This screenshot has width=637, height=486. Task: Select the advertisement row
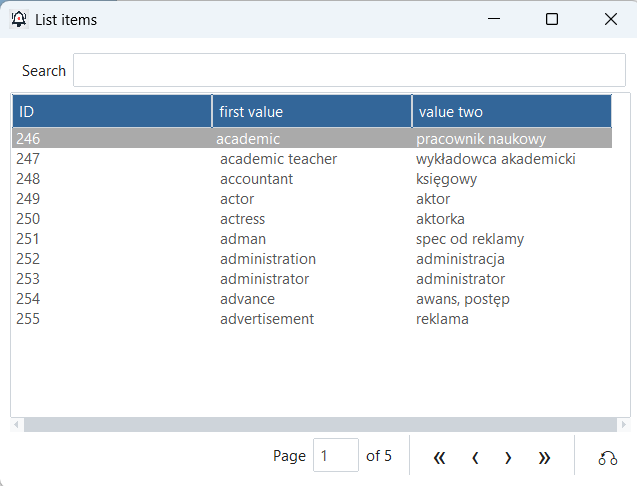pos(267,319)
